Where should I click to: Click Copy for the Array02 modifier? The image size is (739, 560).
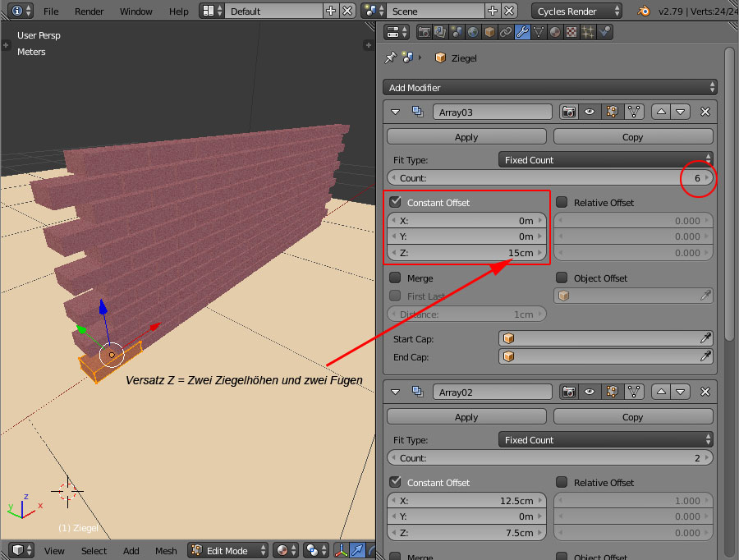tap(632, 417)
